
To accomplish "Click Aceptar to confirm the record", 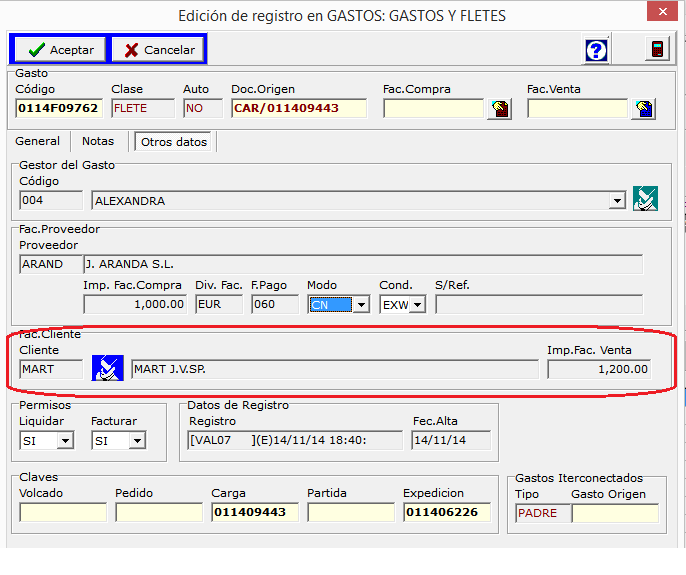I will tap(60, 49).
